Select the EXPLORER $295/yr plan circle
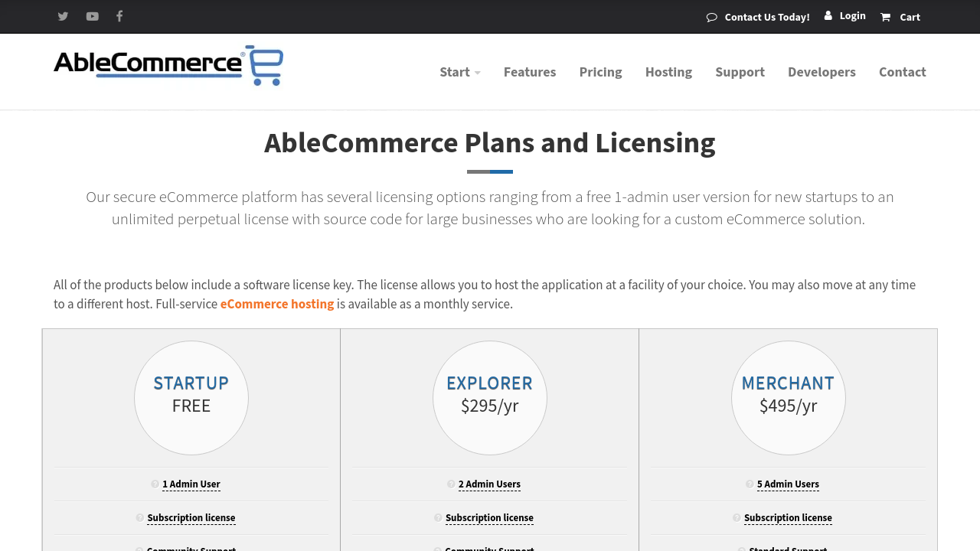The width and height of the screenshot is (980, 551). click(490, 398)
